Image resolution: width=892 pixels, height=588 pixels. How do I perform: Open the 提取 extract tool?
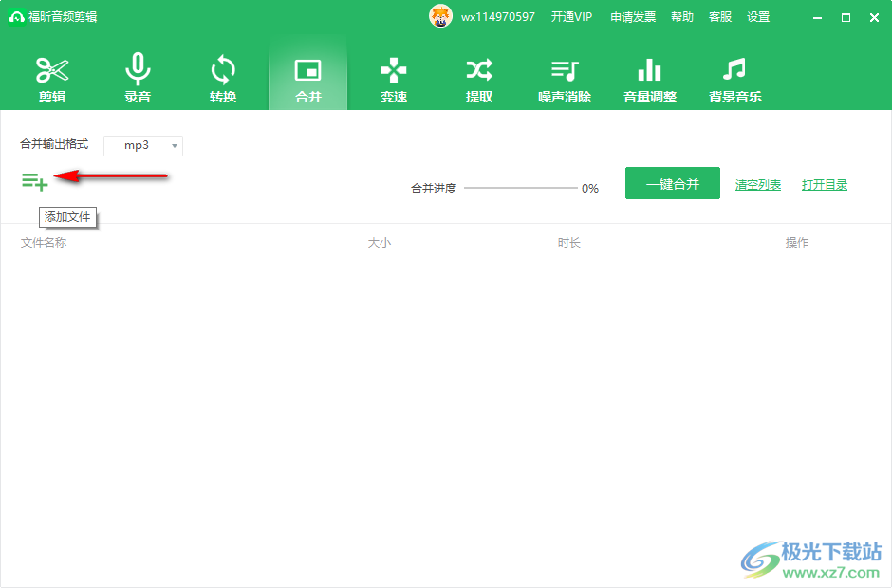tap(479, 79)
